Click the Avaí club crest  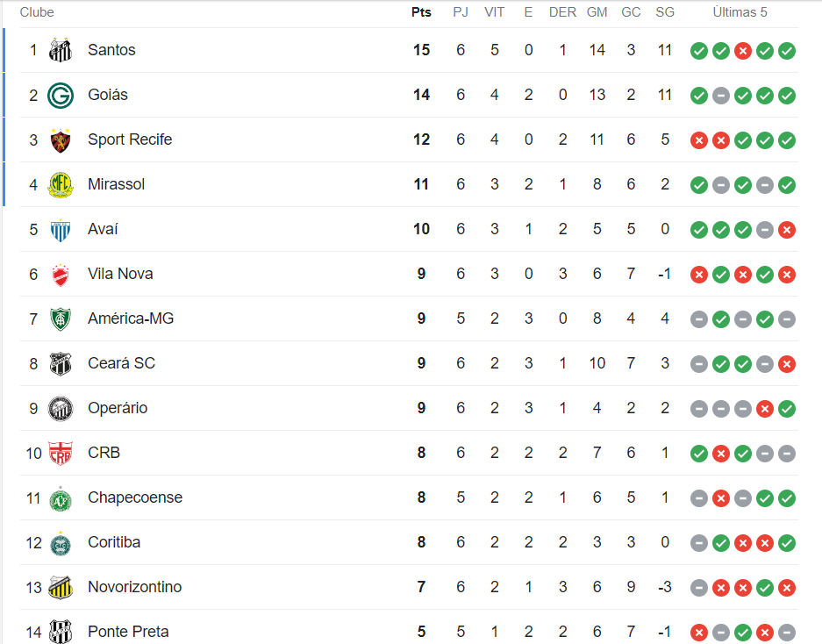coord(60,229)
